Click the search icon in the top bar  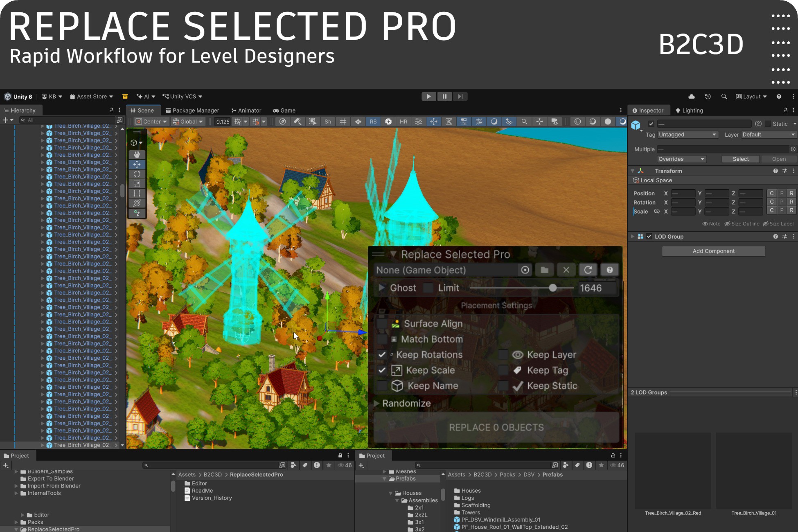pyautogui.click(x=724, y=97)
